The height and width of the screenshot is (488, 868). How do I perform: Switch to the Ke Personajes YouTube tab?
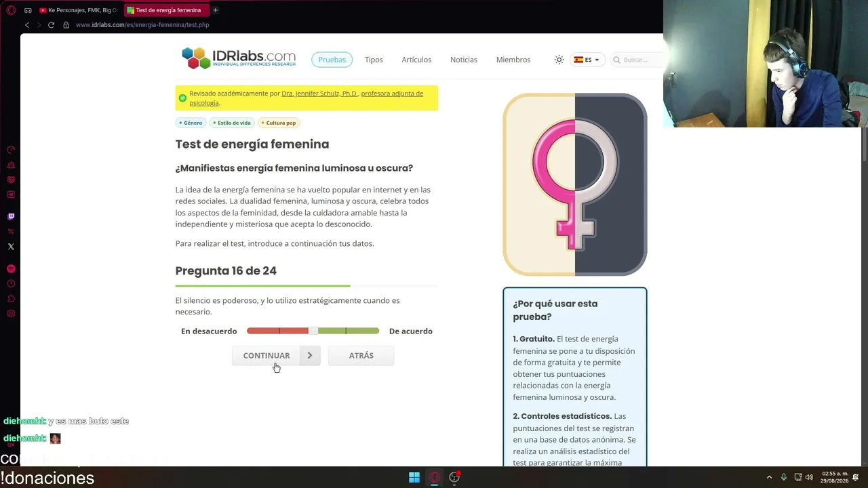click(78, 10)
